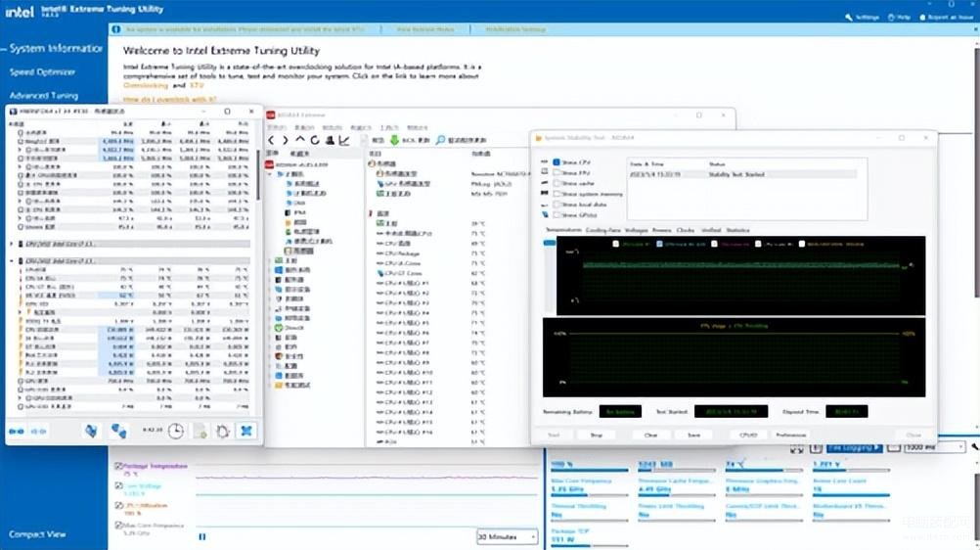Open favorites user icon in AIDA64 toolbar
Screen dimensions: 980x550
point(330,140)
